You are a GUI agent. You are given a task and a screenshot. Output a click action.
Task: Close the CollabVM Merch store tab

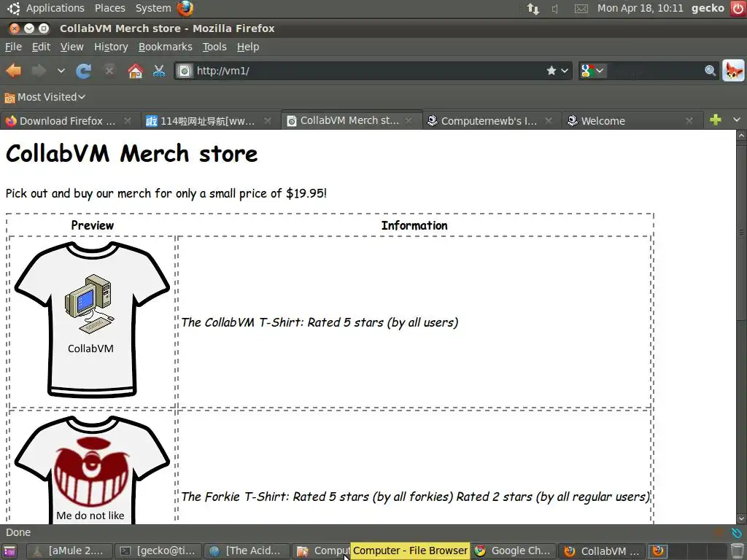tap(409, 121)
